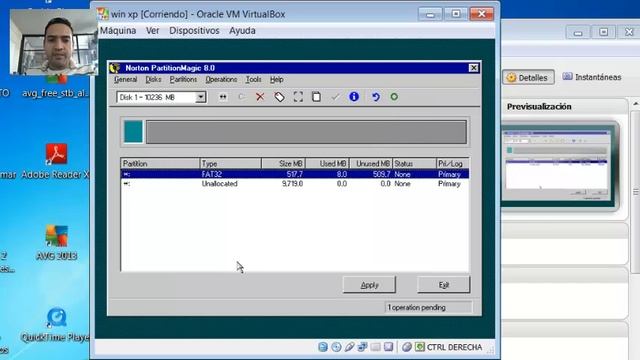Open the Tools menu in PartitionMagic
The width and height of the screenshot is (640, 360).
click(x=253, y=79)
